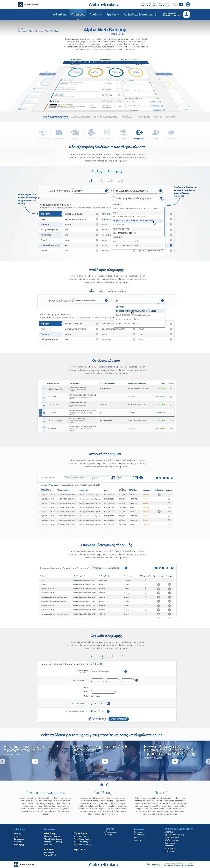This screenshot has height=868, width=210.
Task: Select first video carousel page dot
Action: tap(102, 785)
